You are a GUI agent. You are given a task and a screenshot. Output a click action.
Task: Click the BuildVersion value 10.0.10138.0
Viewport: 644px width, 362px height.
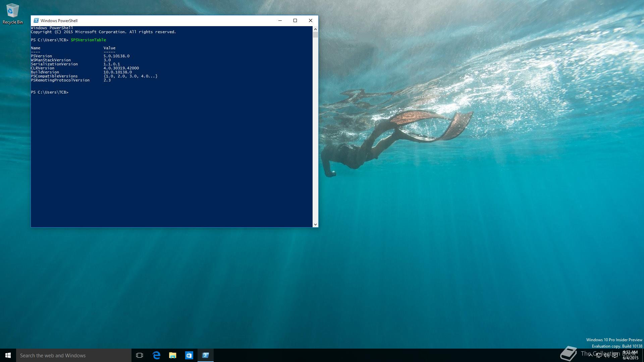[117, 72]
